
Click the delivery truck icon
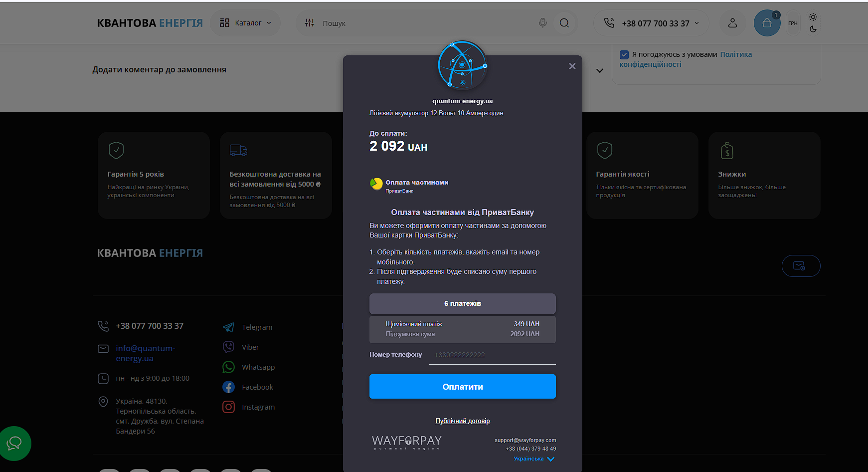tap(238, 150)
